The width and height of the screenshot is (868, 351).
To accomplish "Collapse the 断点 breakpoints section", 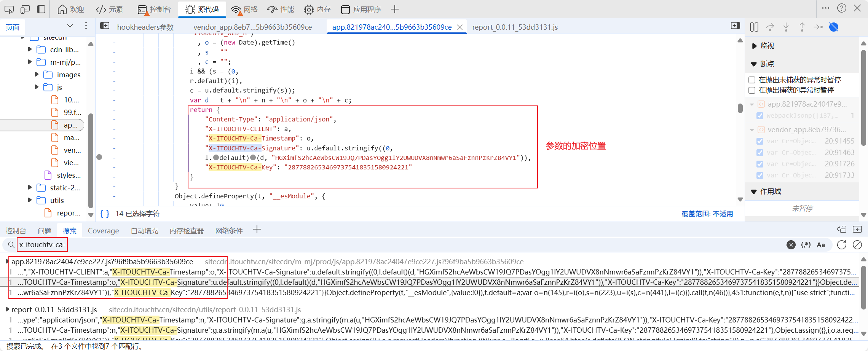I will pos(754,64).
